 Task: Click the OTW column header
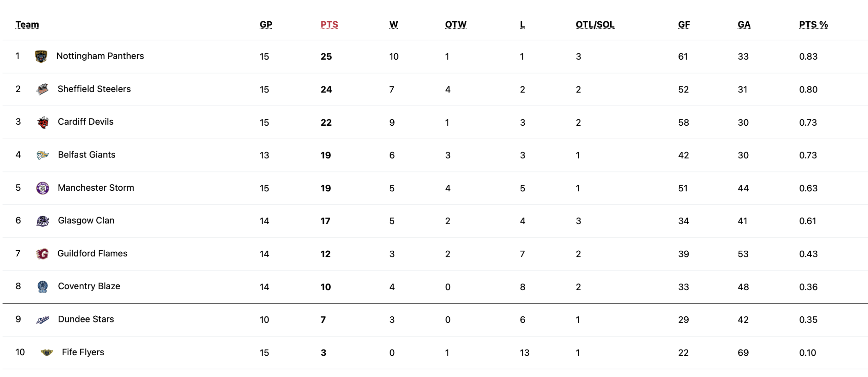pyautogui.click(x=455, y=24)
